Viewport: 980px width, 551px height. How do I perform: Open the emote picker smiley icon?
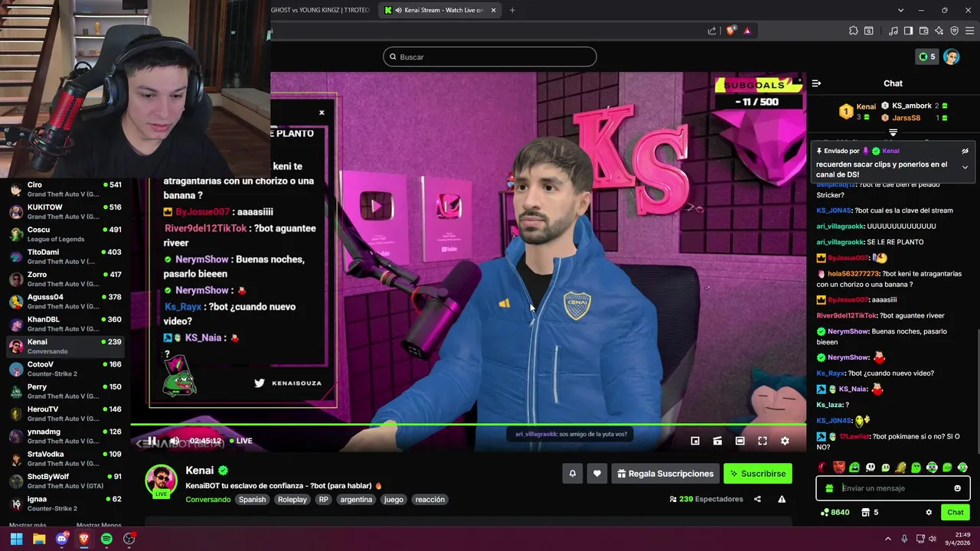957,488
